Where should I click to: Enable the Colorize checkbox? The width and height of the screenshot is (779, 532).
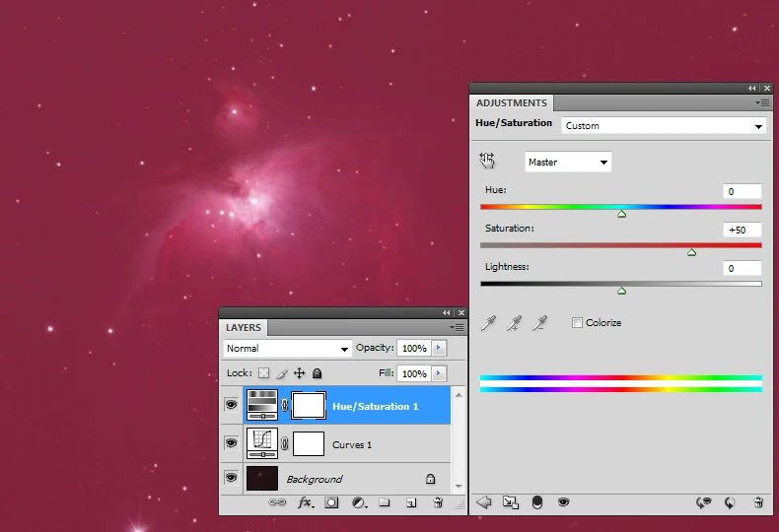pyautogui.click(x=577, y=323)
